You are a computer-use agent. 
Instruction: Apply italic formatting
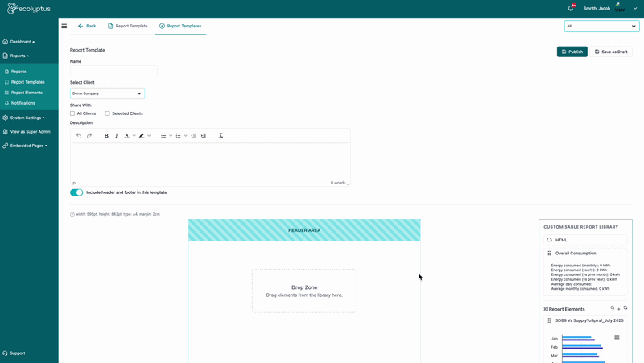click(116, 135)
